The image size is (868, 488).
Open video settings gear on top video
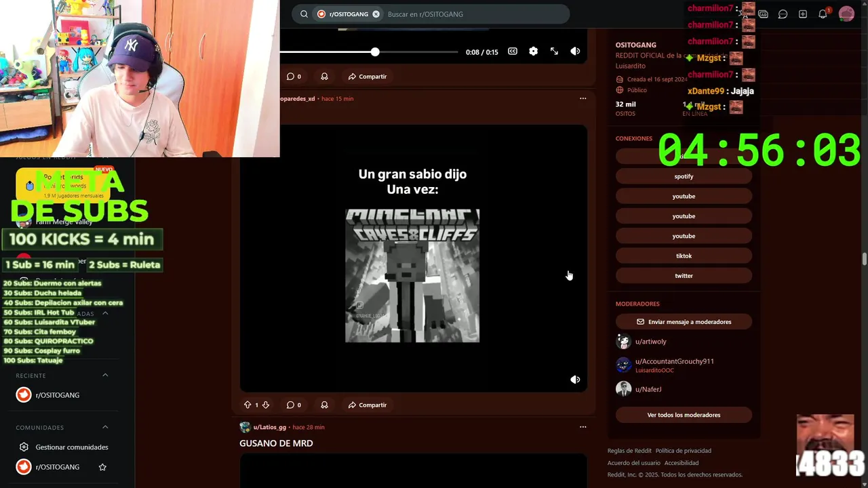click(533, 52)
